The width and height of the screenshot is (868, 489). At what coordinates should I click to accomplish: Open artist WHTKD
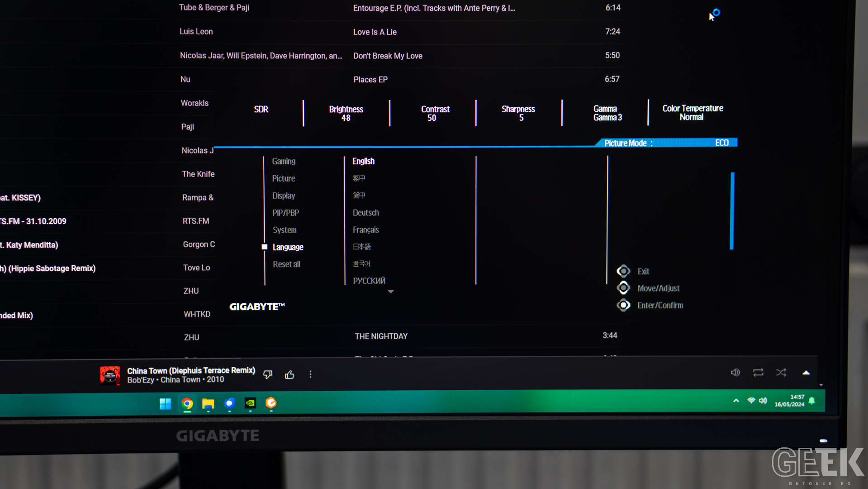pyautogui.click(x=197, y=314)
